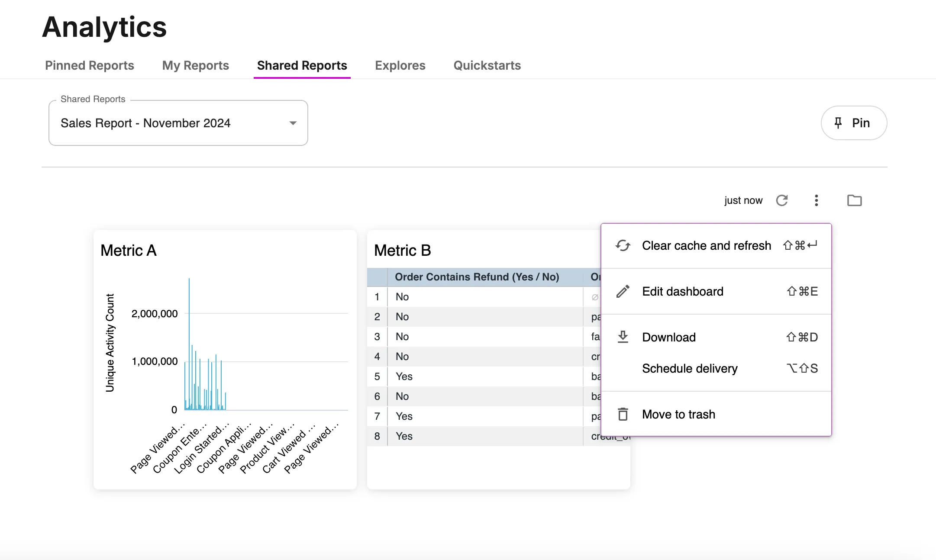Open the Quickstarts tab
This screenshot has width=936, height=560.
pyautogui.click(x=487, y=65)
